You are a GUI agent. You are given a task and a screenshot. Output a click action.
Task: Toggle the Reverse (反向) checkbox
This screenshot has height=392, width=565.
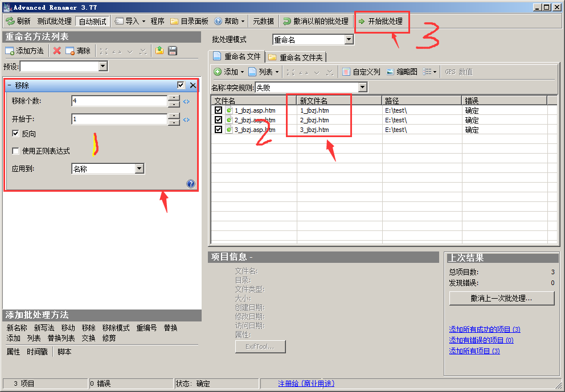[x=15, y=134]
